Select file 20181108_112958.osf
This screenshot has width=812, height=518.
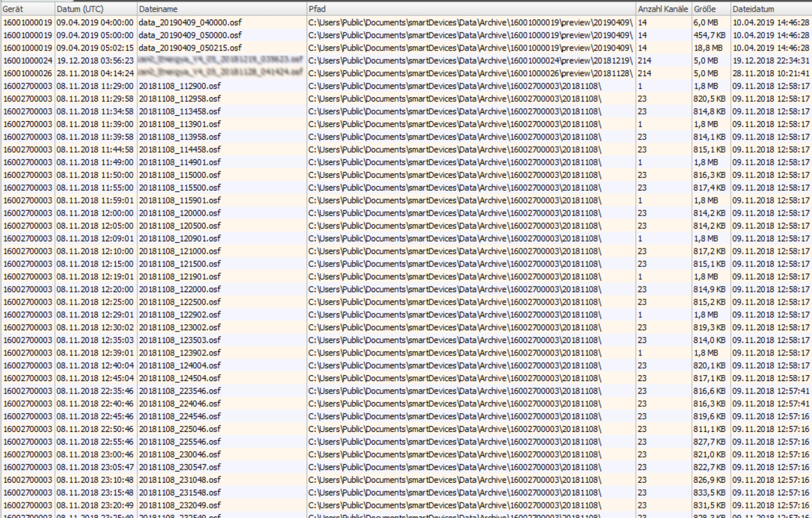[180, 99]
